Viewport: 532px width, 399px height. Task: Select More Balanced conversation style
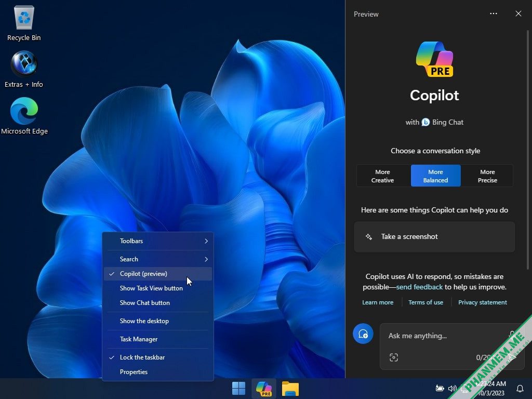click(x=436, y=176)
